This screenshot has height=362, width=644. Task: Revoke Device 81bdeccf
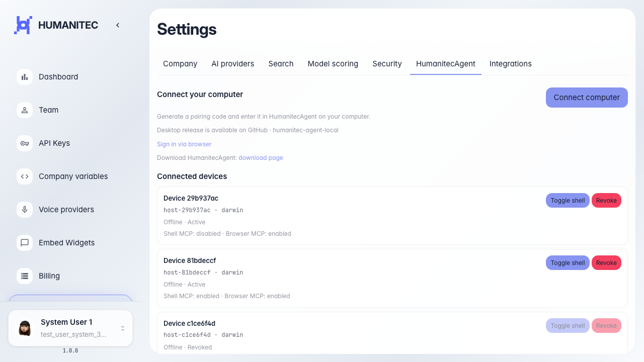coord(606,263)
